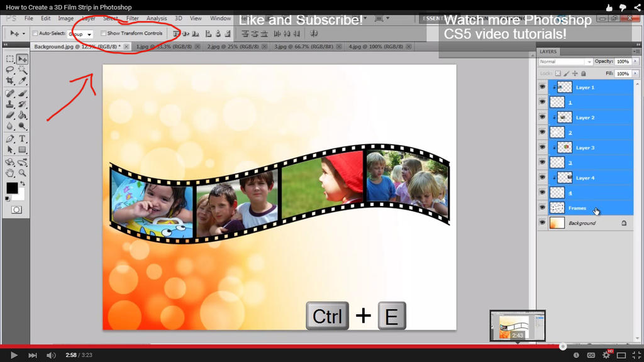Open YouTube player settings gear

click(x=606, y=355)
